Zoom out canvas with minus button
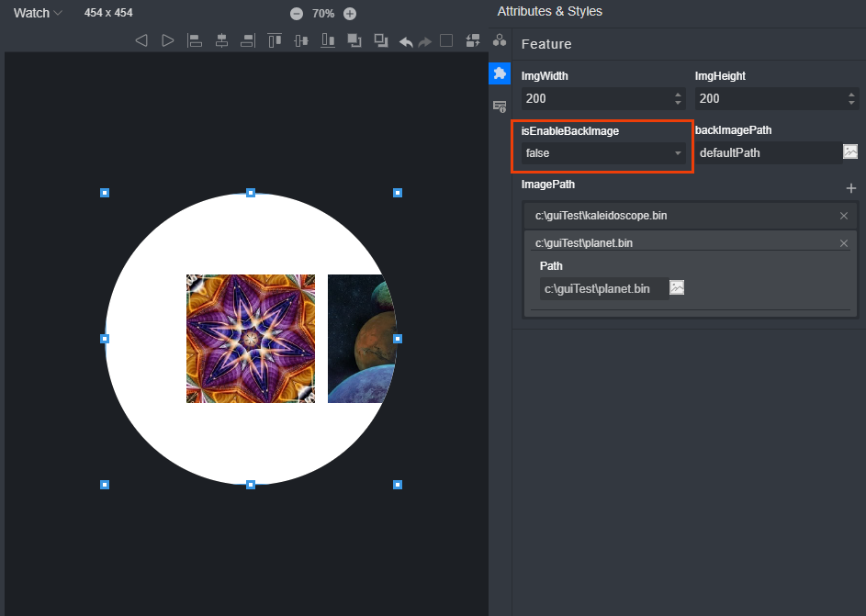866x616 pixels. coord(297,14)
